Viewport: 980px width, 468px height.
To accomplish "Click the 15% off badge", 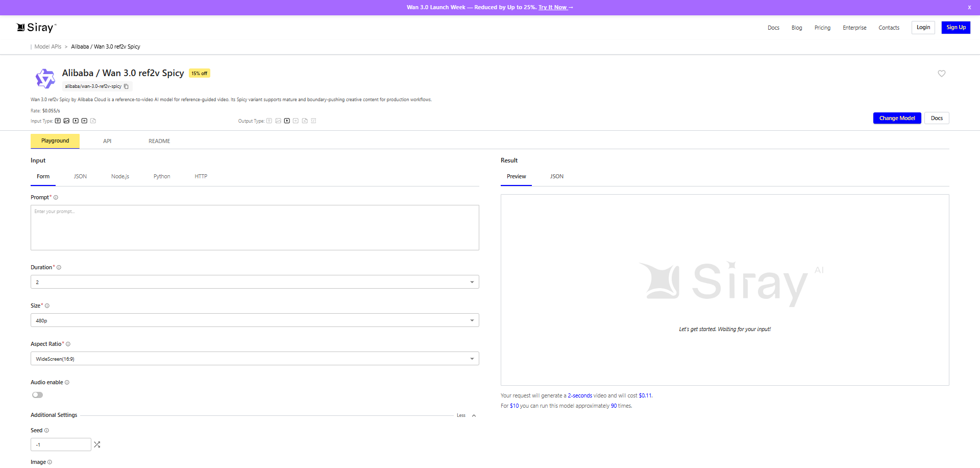I will [200, 74].
